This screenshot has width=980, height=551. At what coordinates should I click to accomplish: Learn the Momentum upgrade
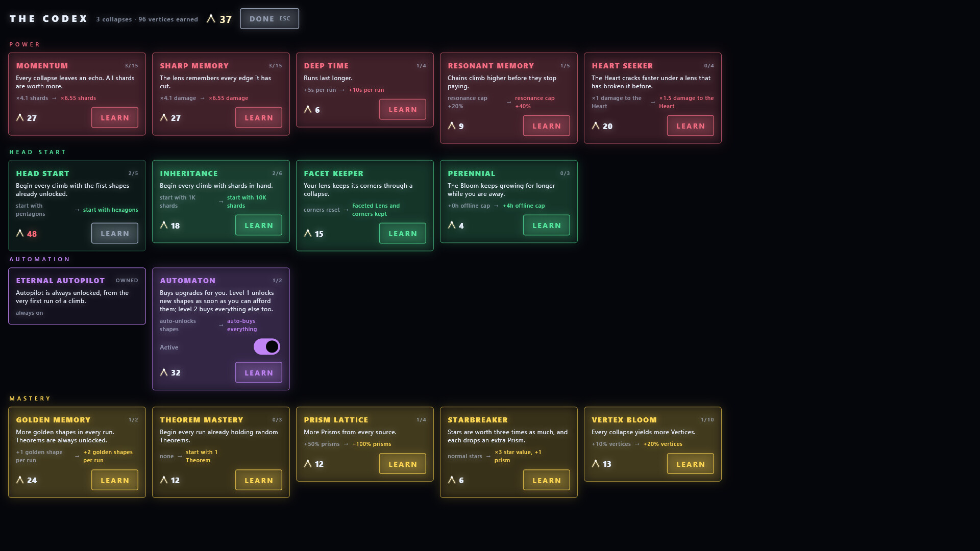tap(115, 118)
